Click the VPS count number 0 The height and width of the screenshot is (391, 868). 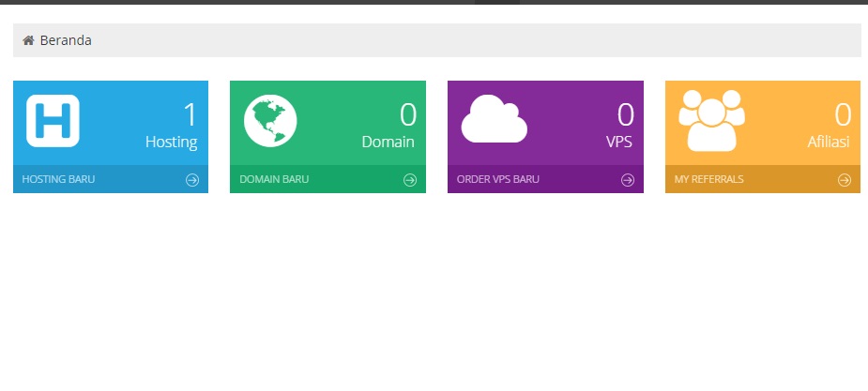pos(625,115)
